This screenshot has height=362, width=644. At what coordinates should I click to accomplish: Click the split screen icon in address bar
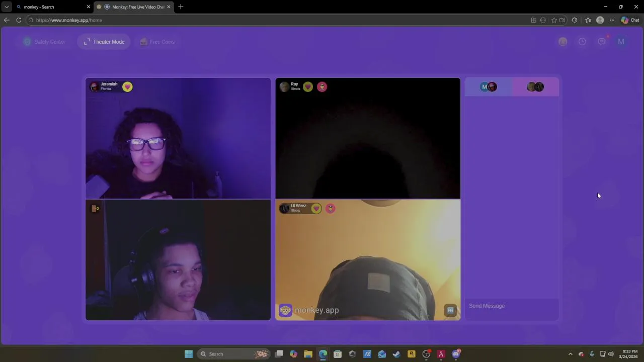pyautogui.click(x=533, y=20)
